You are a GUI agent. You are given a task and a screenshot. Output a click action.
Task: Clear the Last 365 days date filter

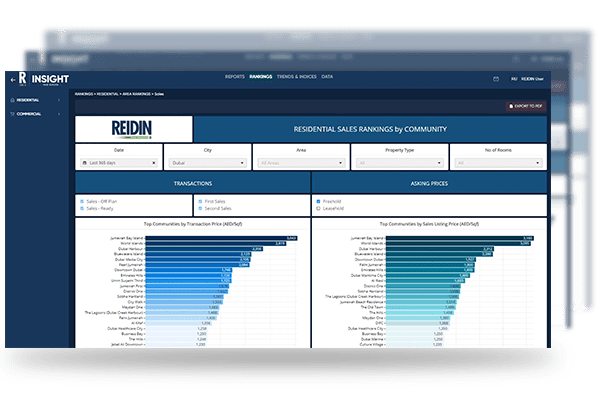click(154, 163)
